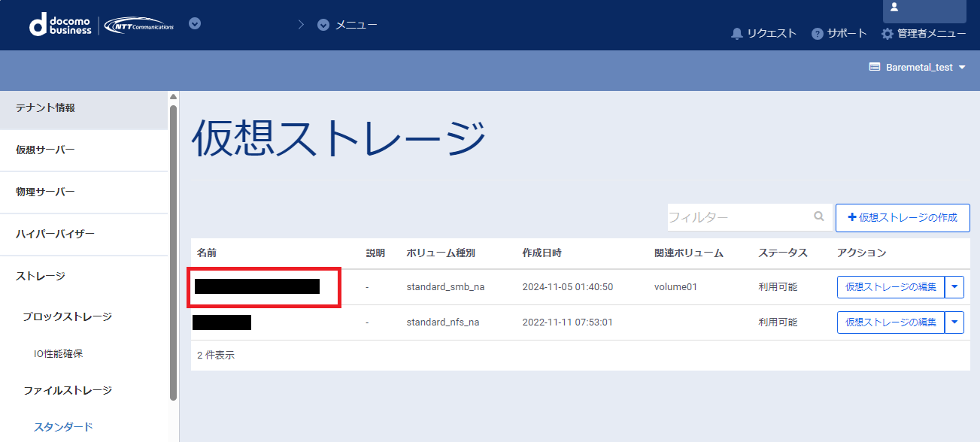
Task: Click the sidebar vertical scrollbar
Action: (174, 248)
